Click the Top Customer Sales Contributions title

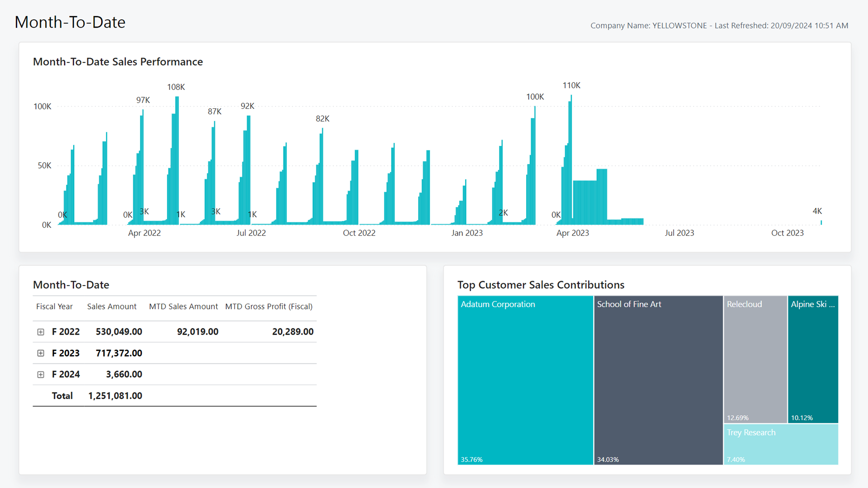541,285
